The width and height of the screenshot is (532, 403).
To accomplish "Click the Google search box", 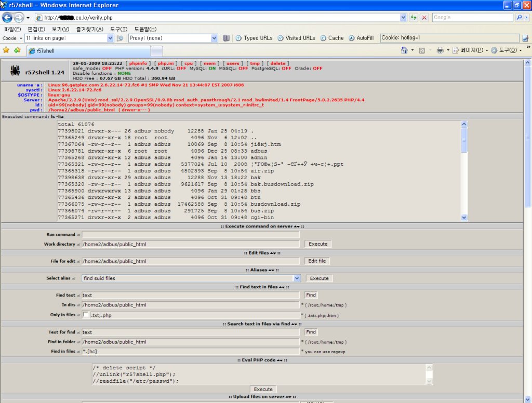I will (473, 17).
